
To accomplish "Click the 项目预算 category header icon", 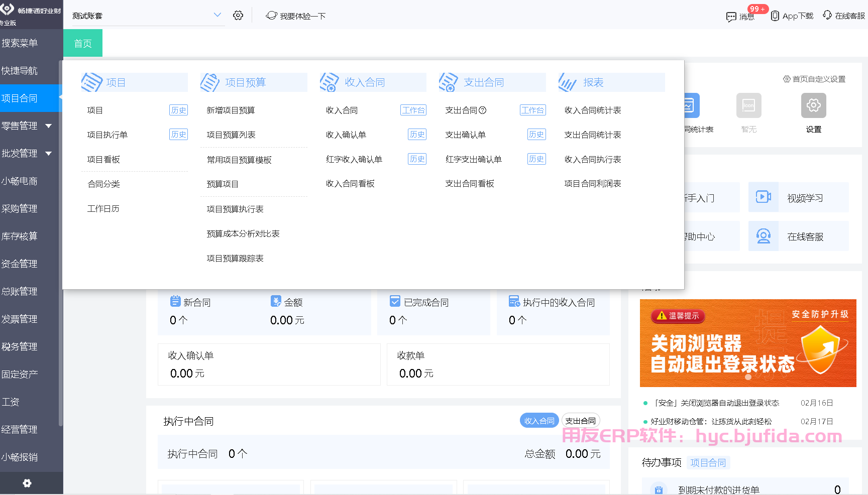I will [210, 82].
